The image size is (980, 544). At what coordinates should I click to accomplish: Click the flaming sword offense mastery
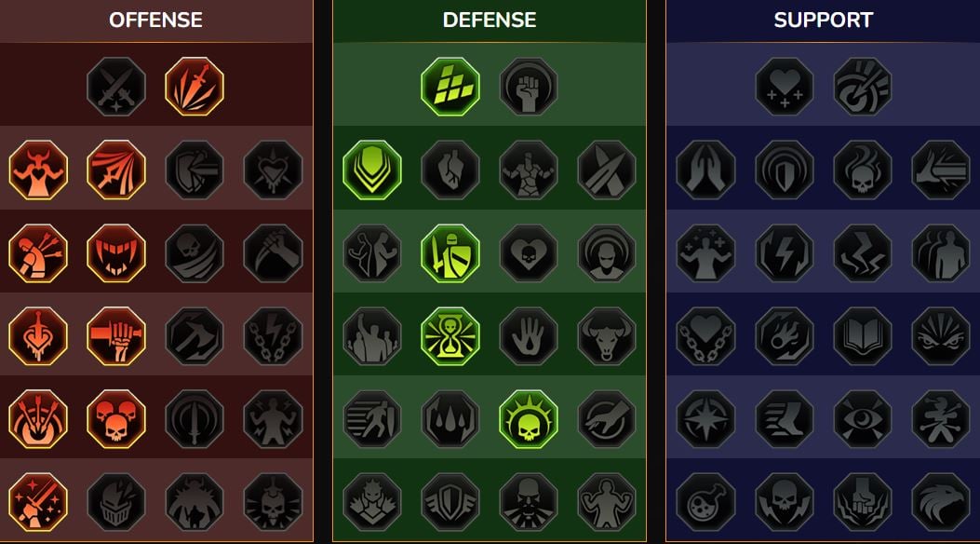click(195, 87)
